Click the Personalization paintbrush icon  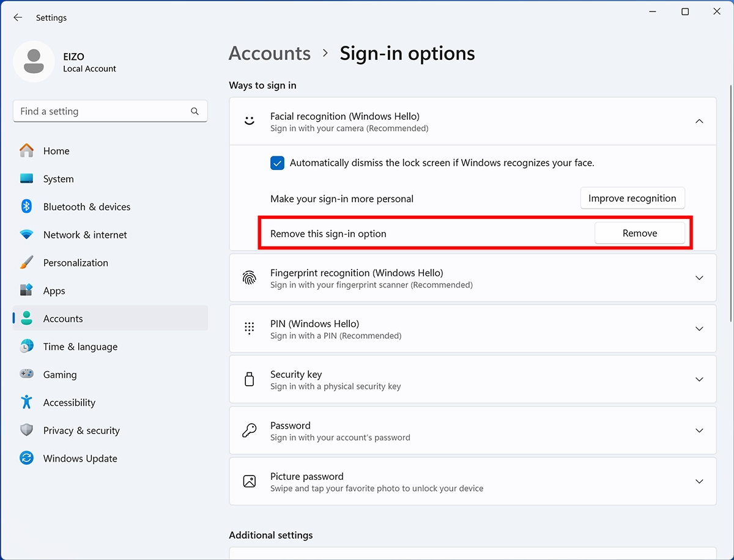point(26,262)
